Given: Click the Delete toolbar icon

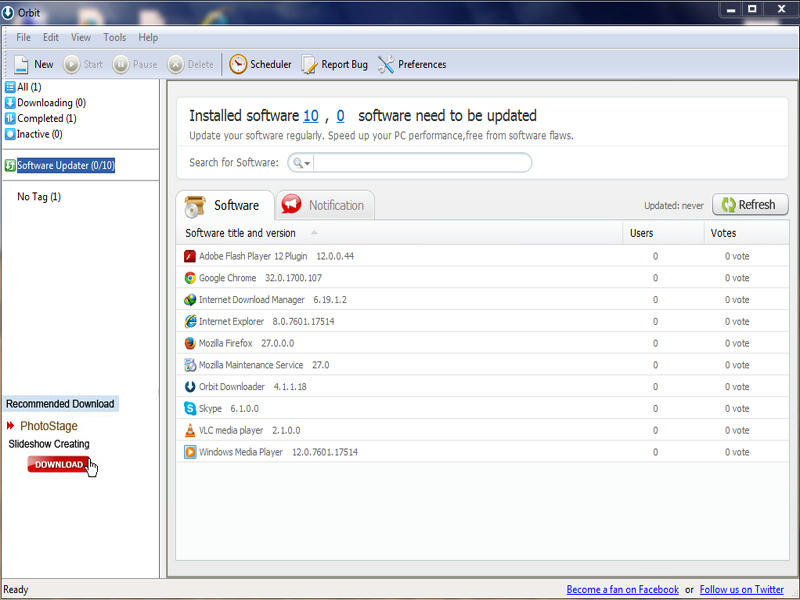Looking at the screenshot, I should (176, 65).
